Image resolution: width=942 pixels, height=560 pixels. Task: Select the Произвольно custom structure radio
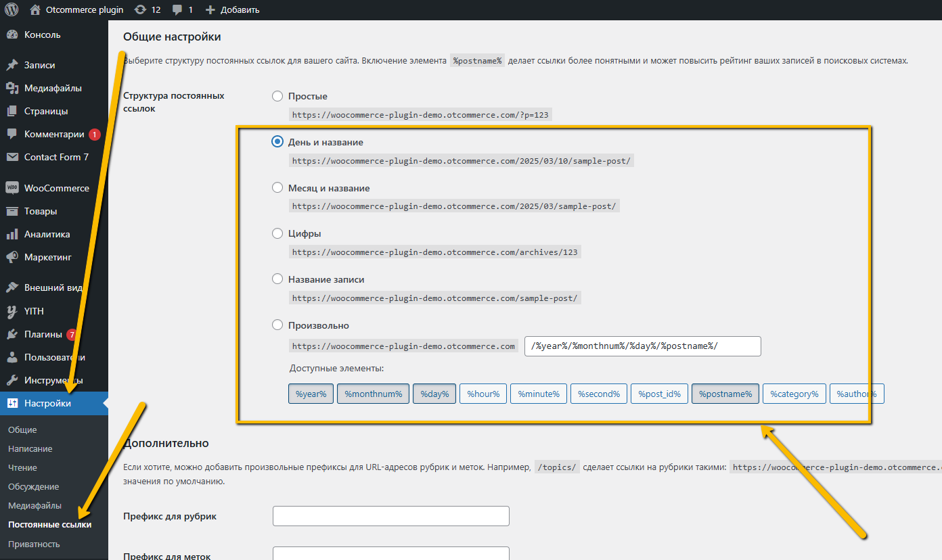[x=277, y=325]
